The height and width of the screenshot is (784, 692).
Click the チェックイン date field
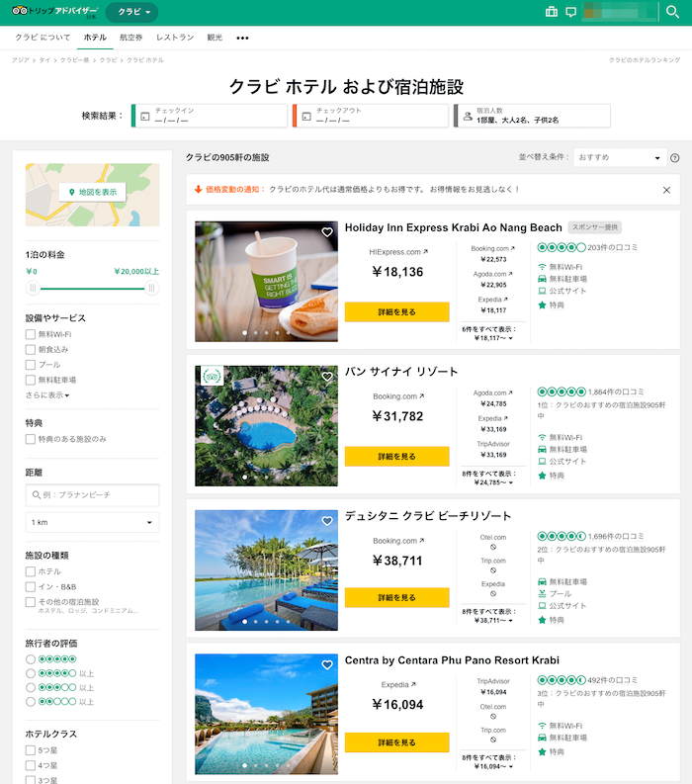pyautogui.click(x=210, y=116)
